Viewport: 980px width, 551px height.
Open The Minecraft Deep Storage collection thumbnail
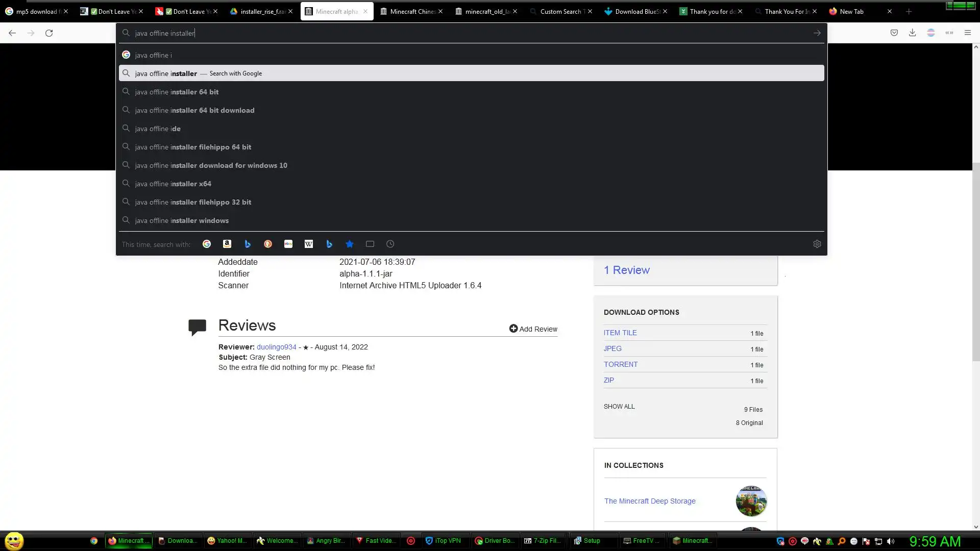coord(751,501)
